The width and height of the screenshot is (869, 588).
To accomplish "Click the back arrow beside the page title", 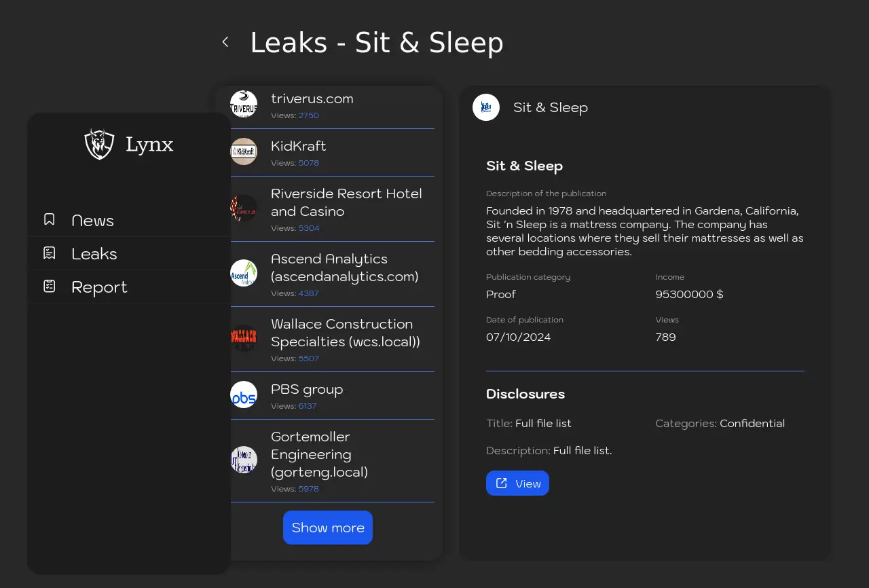I will point(225,42).
